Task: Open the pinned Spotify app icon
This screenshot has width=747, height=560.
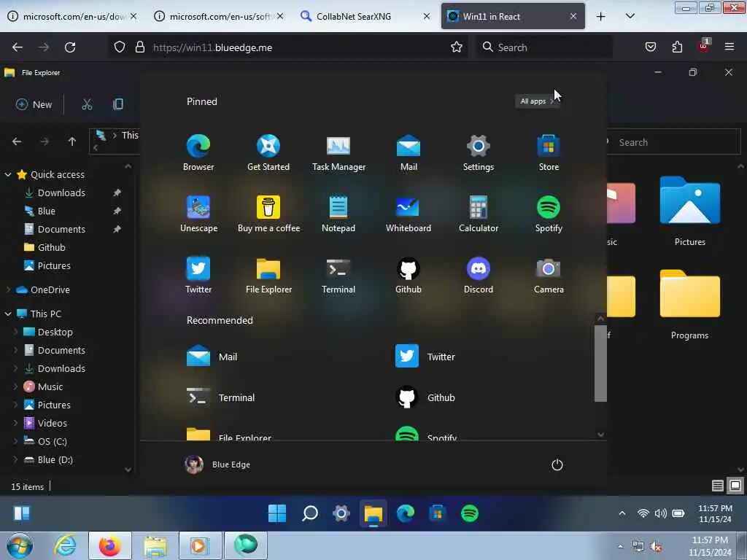Action: click(549, 214)
